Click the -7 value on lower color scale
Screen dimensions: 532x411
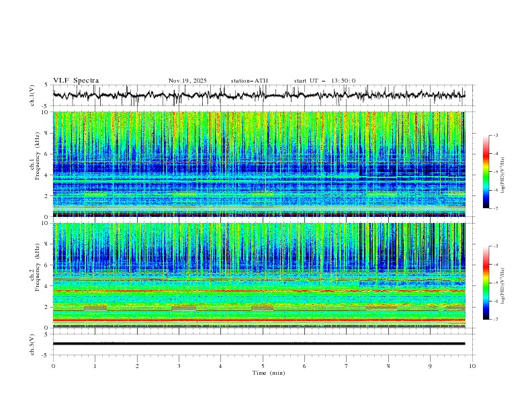point(496,320)
